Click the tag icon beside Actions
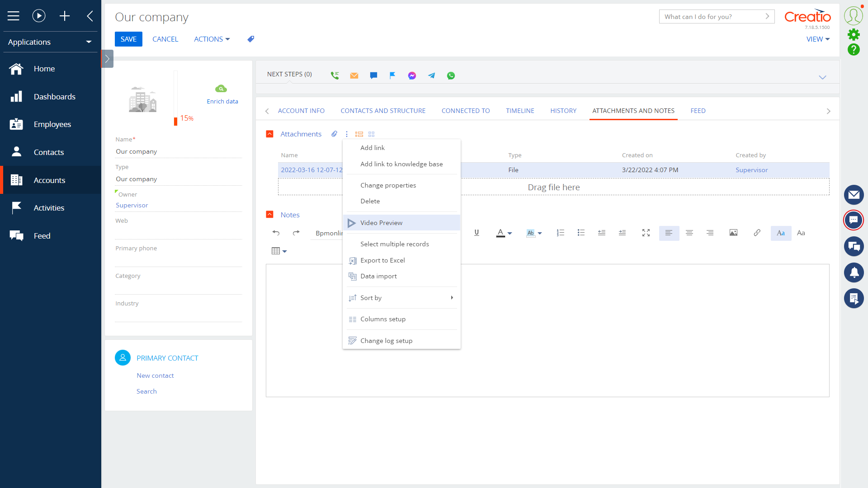Screen dimensions: 868x488 click(251, 39)
